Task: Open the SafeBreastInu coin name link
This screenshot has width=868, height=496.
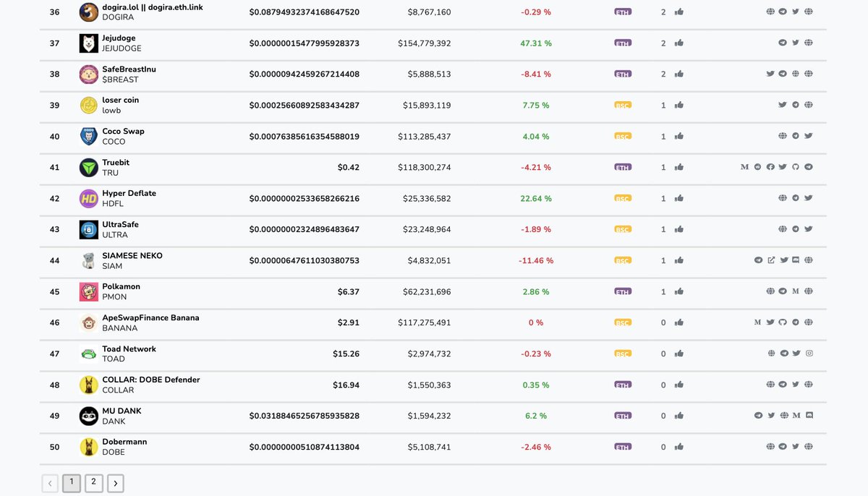Action: point(129,69)
